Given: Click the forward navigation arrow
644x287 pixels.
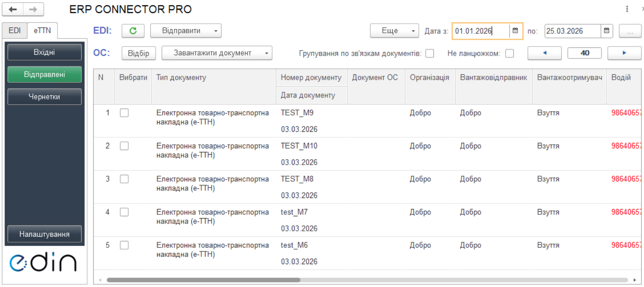Looking at the screenshot, I should [x=33, y=9].
